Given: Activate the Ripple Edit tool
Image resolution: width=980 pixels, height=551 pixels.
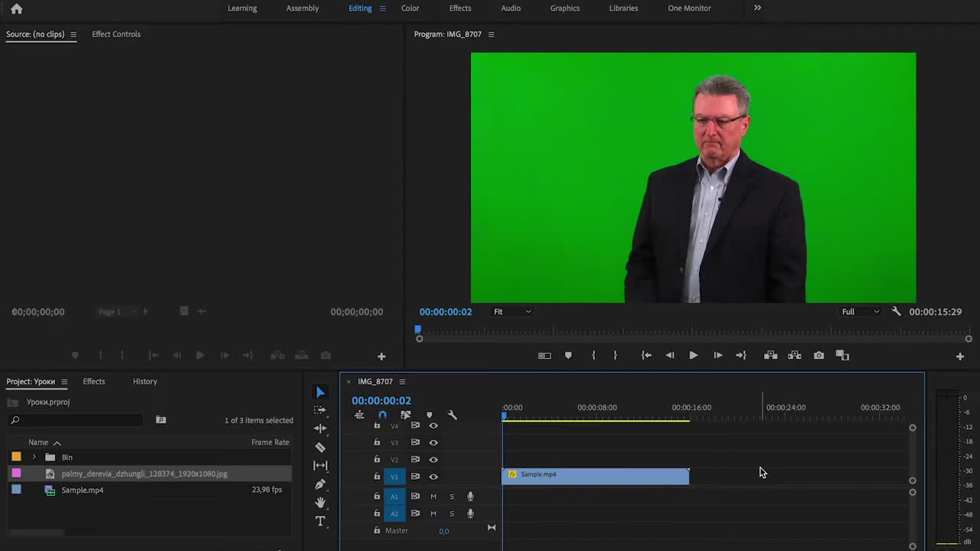Looking at the screenshot, I should pos(320,429).
